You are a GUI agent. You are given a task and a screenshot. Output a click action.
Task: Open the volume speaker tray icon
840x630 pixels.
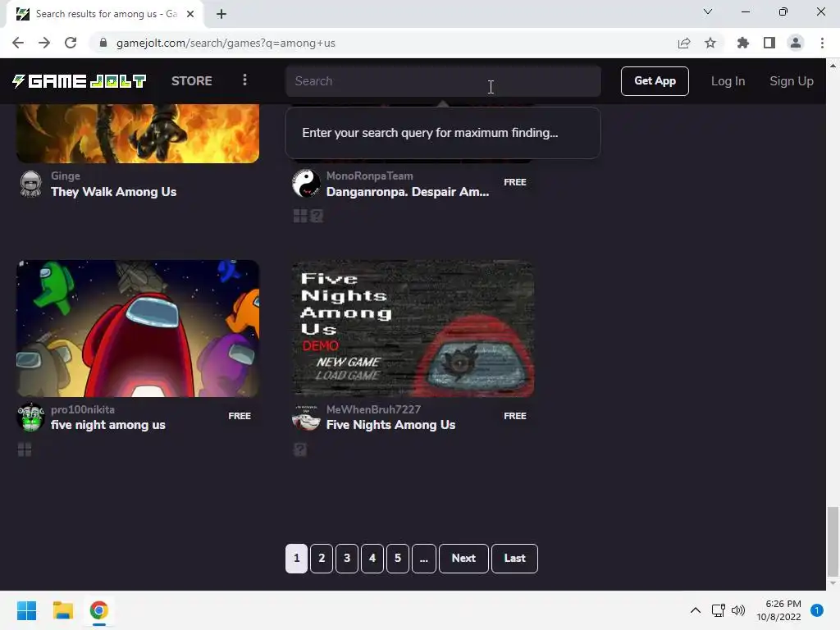point(738,610)
